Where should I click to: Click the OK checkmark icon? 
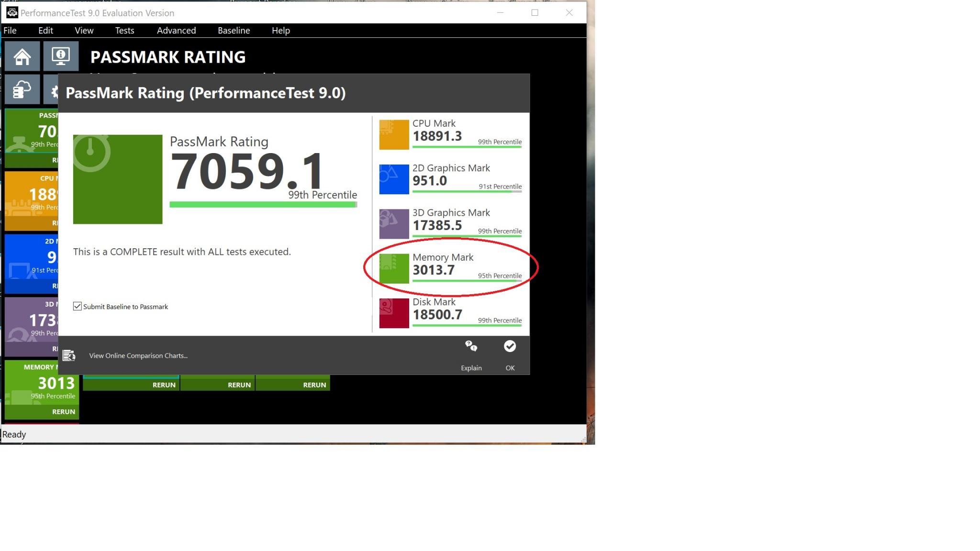(x=510, y=346)
